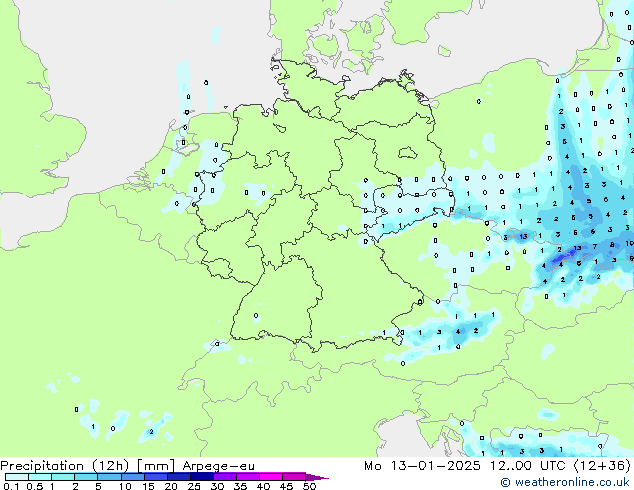634x490 pixels.
Task: Click the legend label '50'
Action: click(310, 486)
